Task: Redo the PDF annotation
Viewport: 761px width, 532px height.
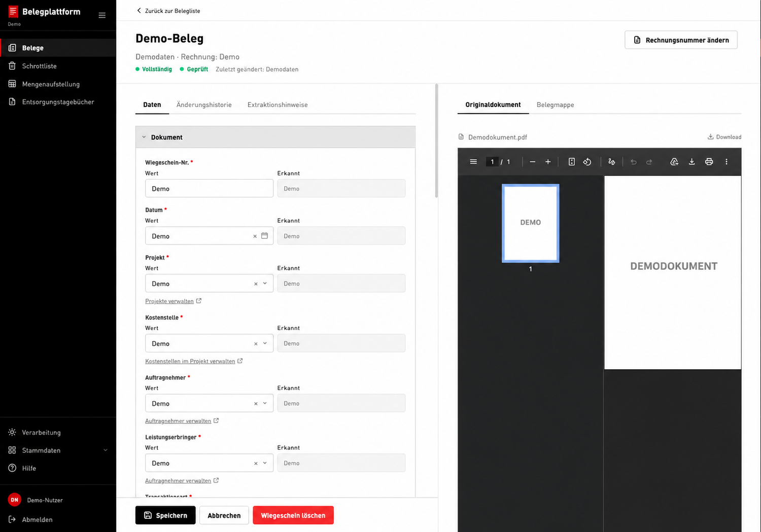Action: pyautogui.click(x=649, y=162)
